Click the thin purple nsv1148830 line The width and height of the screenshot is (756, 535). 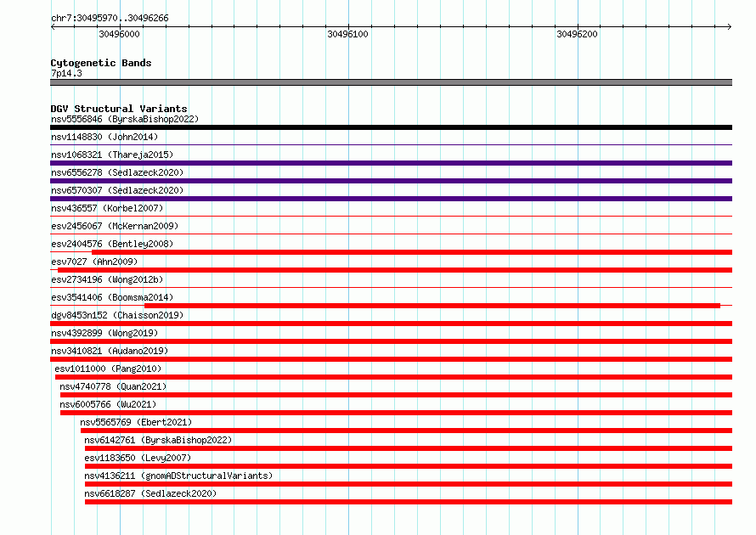pos(391,144)
